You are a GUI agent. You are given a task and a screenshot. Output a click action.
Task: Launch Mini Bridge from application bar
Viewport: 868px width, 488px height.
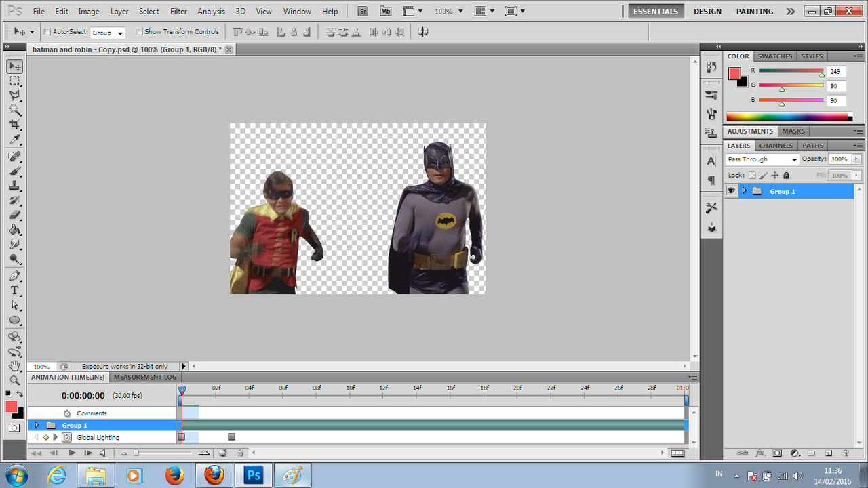386,12
